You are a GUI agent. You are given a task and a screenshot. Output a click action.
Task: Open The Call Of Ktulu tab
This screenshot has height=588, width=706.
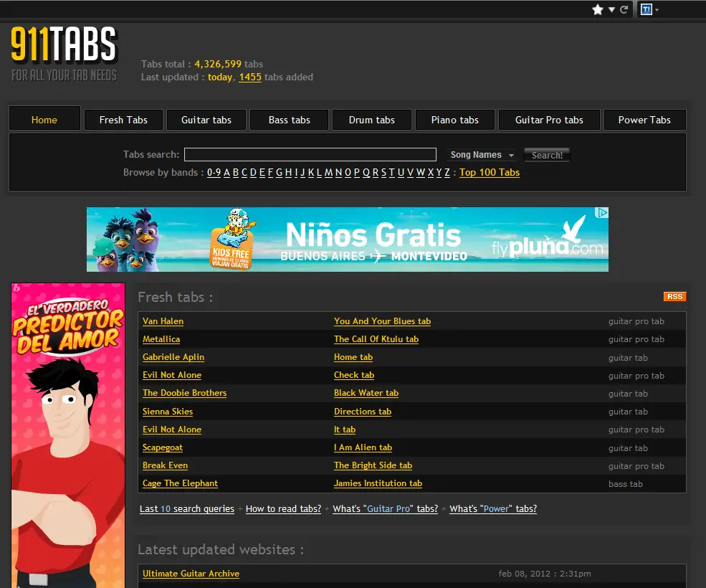376,339
